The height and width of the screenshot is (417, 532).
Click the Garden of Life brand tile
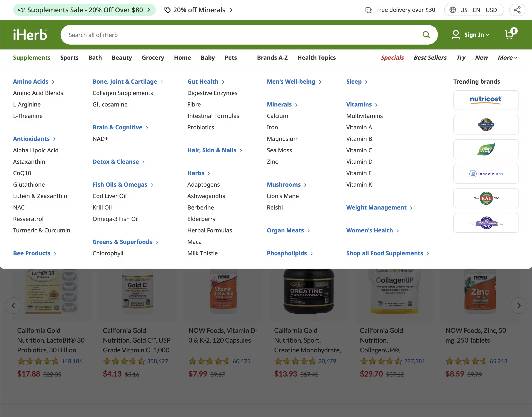coord(486,125)
